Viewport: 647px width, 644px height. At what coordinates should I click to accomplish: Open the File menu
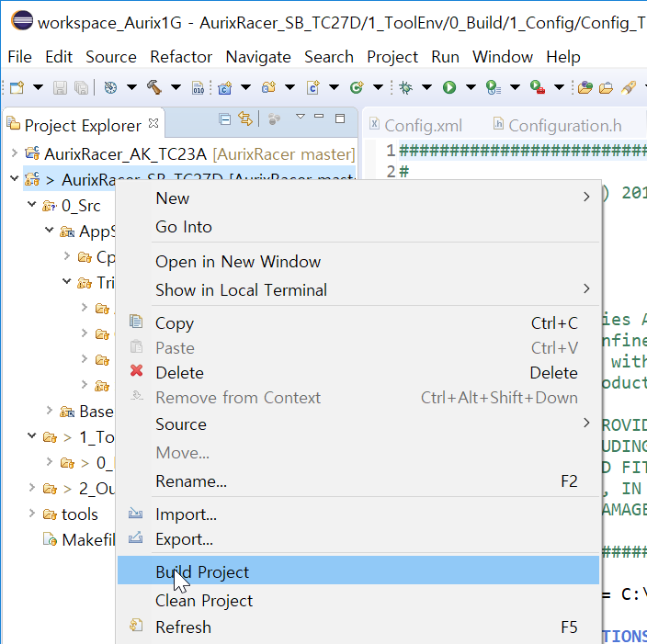[x=19, y=57]
